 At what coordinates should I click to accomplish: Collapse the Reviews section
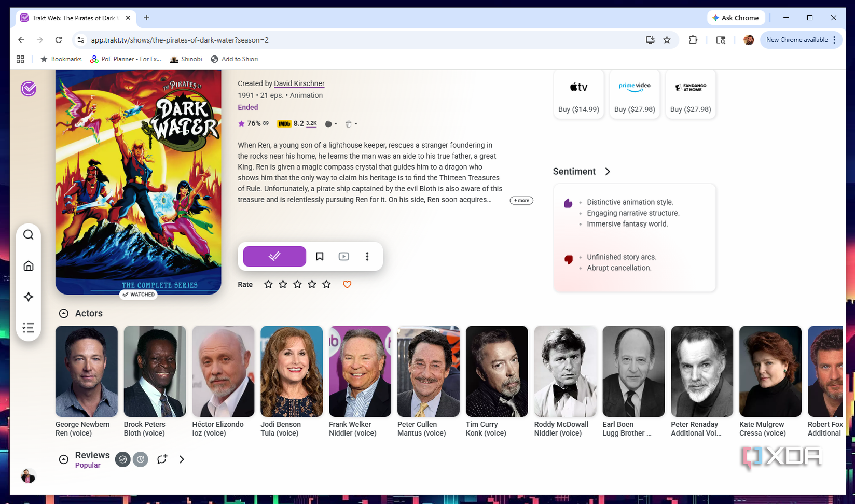(64, 459)
